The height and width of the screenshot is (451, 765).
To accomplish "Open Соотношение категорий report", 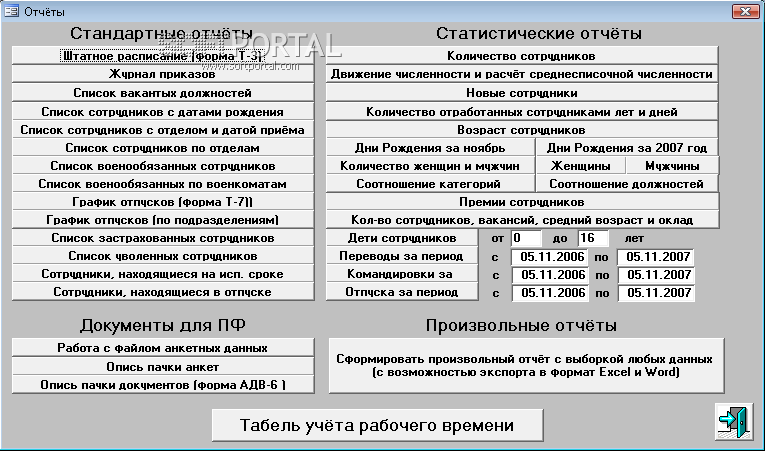I will 430,184.
